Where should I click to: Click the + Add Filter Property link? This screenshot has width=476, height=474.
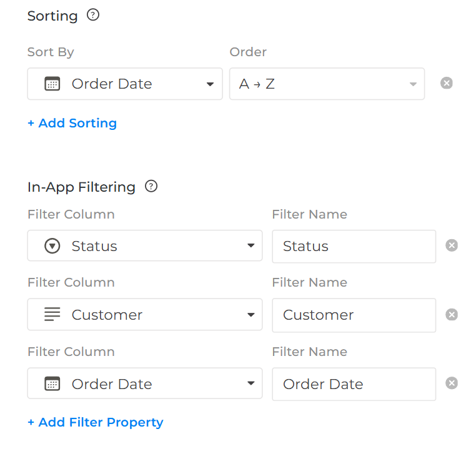[95, 422]
